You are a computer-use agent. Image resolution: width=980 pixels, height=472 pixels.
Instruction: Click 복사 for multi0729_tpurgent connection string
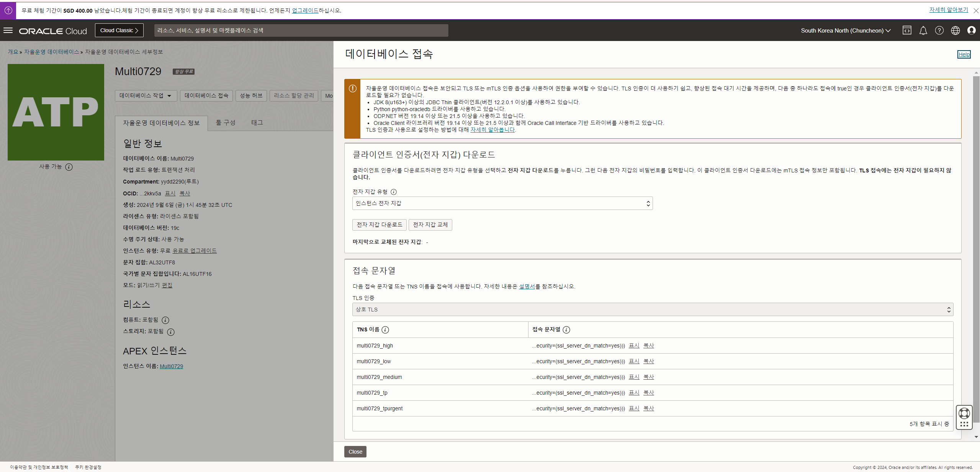tap(649, 408)
